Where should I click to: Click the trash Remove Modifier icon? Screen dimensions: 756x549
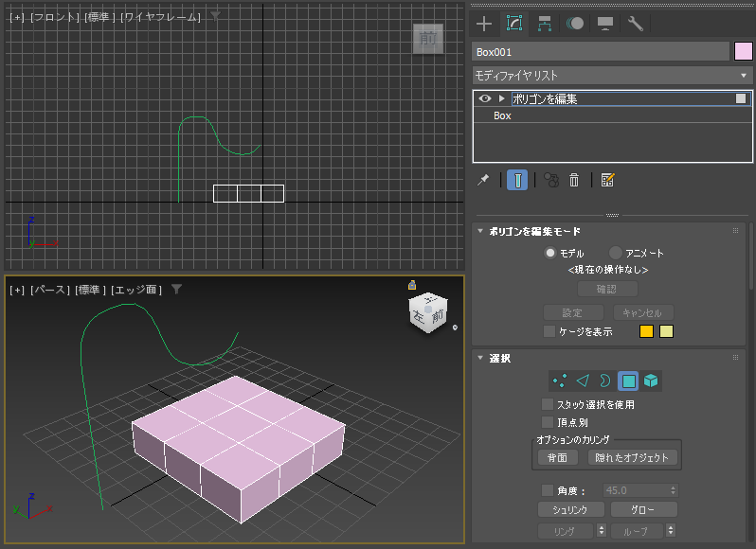pyautogui.click(x=574, y=180)
